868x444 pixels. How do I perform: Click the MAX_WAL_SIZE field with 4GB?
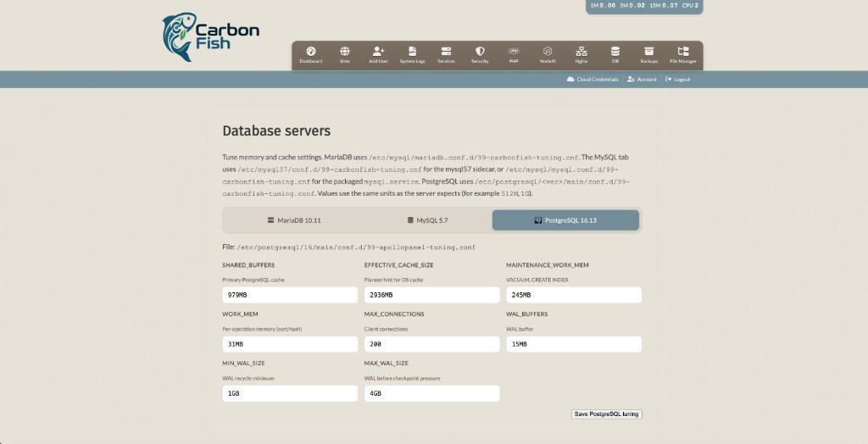pos(431,394)
